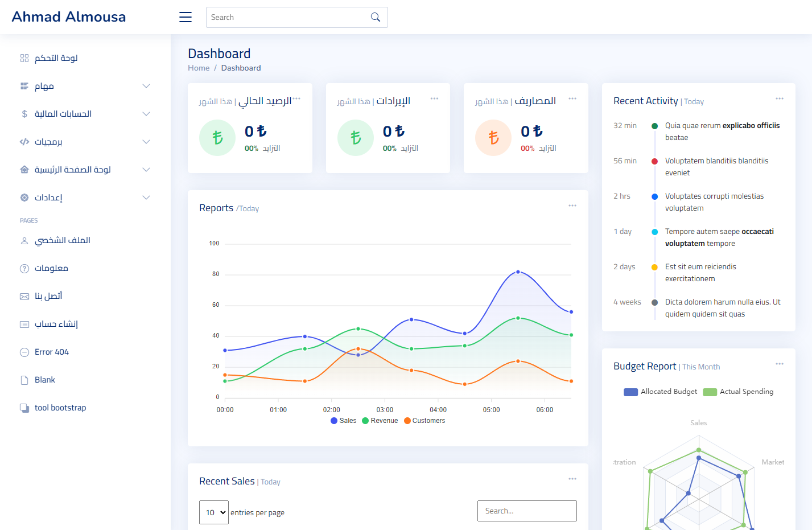This screenshot has width=812, height=530.
Task: Click the Allocated Budget blue legend swatch
Action: pyautogui.click(x=630, y=392)
